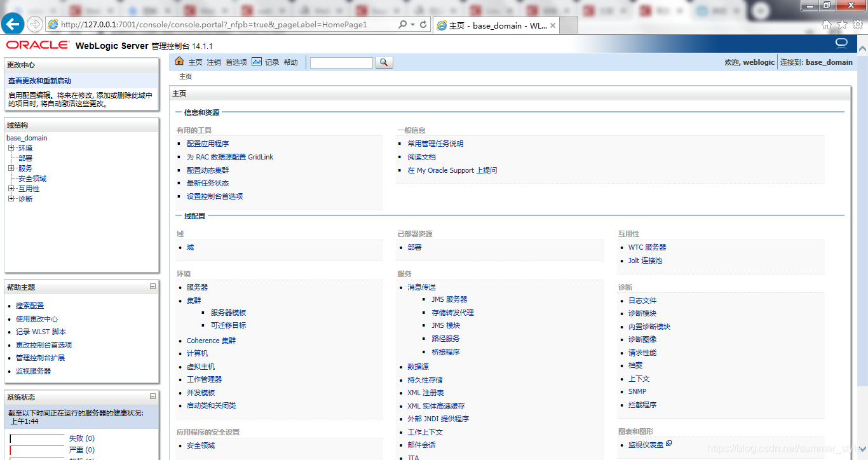Click the 数据源 link under 服务
This screenshot has width=868, height=460.
(418, 367)
